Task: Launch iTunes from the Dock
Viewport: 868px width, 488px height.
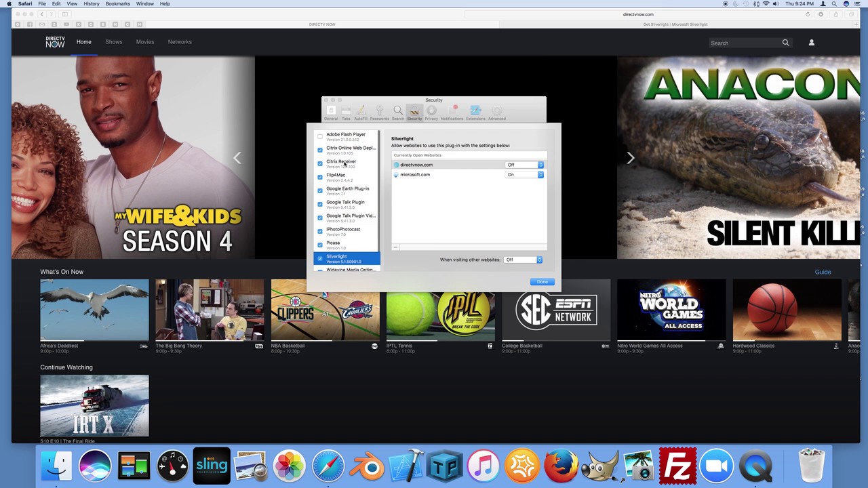Action: tap(484, 466)
